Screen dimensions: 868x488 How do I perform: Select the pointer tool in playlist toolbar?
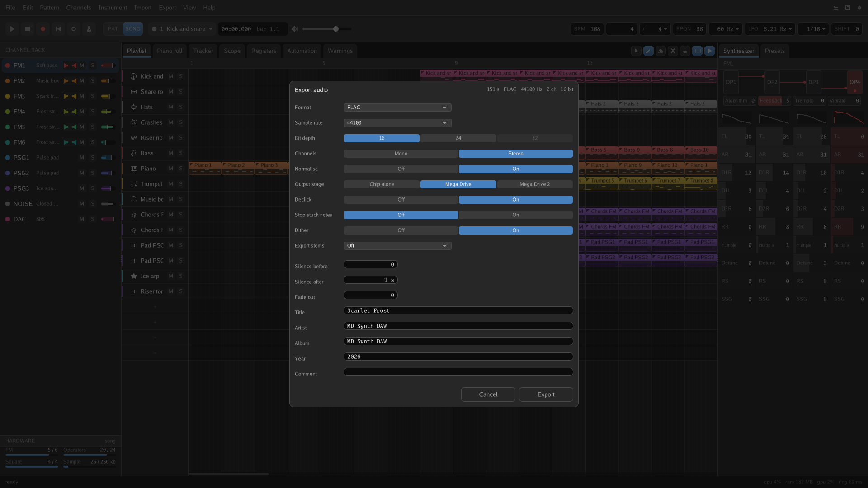click(636, 51)
